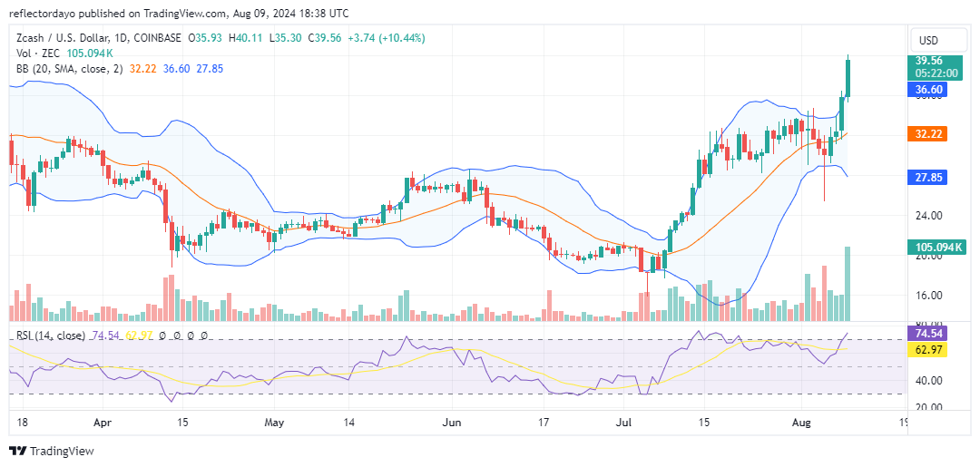Click the basis price label 32.22
The height and width of the screenshot is (467, 980).
(926, 133)
